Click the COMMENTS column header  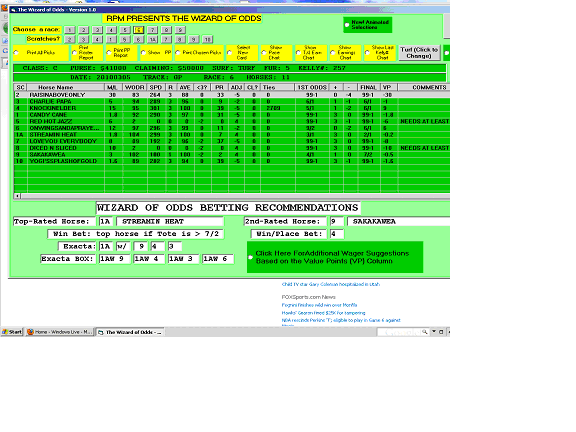(424, 87)
